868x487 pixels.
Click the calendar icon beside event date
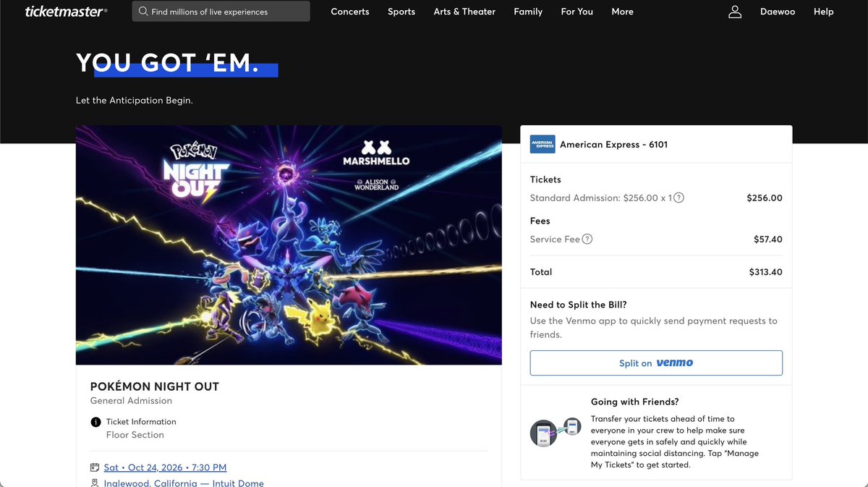[x=95, y=467]
